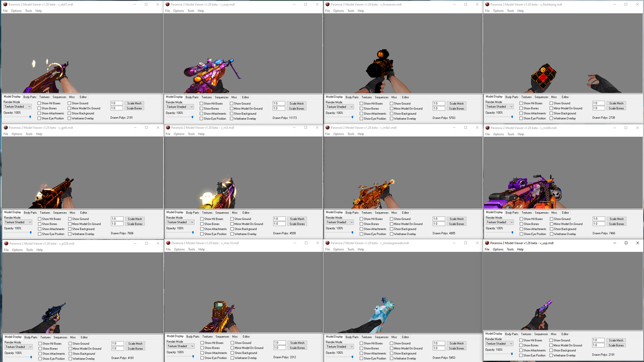
Task: Click the app icon in the v_flashbang.mdl title bar
Action: pos(488,4)
